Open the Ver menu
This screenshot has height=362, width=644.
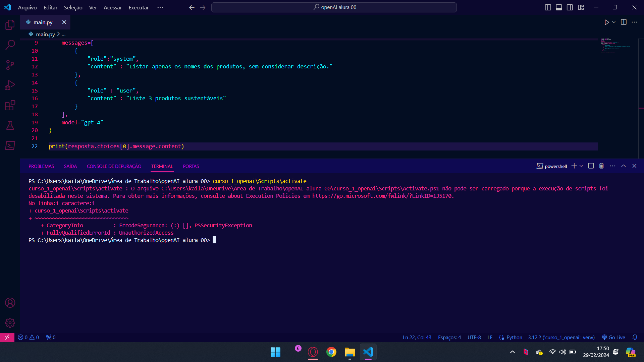(x=93, y=7)
